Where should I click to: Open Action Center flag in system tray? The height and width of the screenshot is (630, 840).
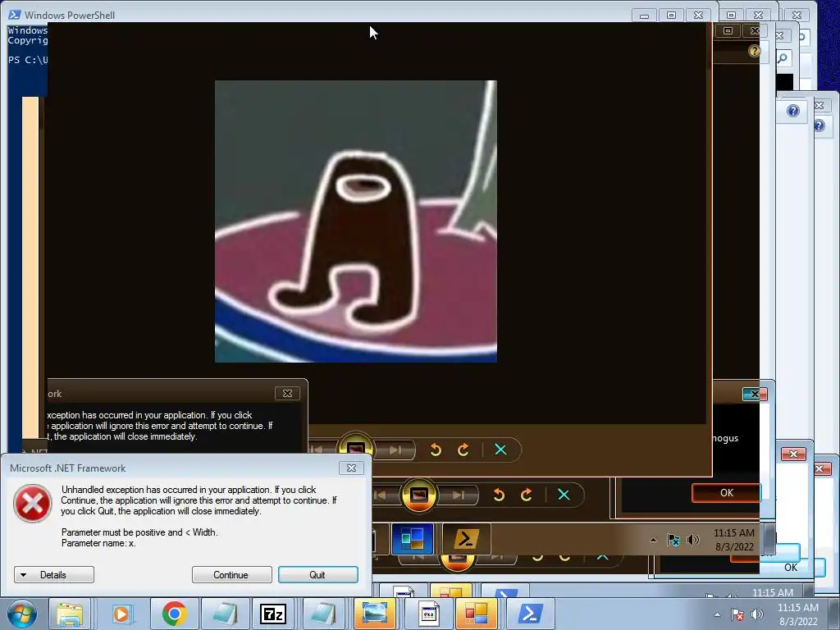pos(737,614)
